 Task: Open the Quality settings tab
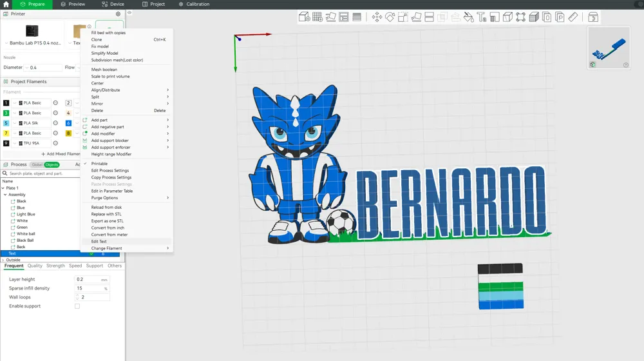(35, 266)
